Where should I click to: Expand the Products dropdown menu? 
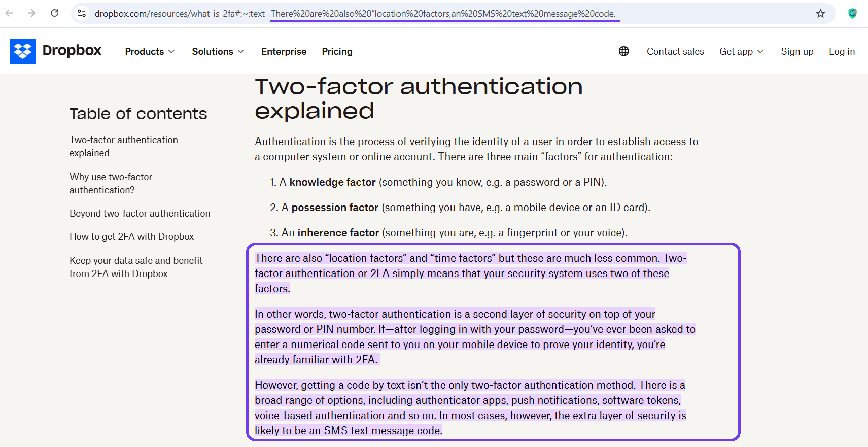pos(150,51)
